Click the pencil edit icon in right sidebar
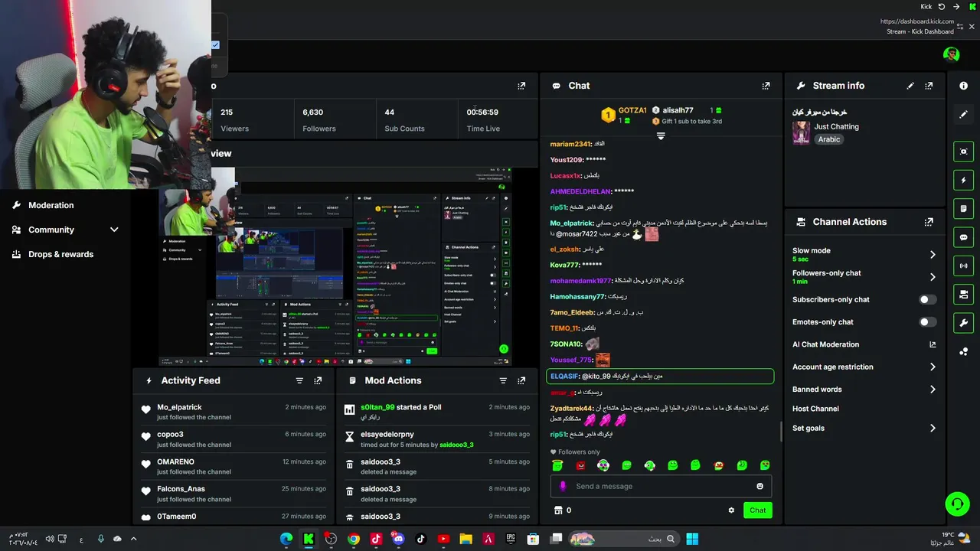The height and width of the screenshot is (551, 980). pyautogui.click(x=963, y=114)
